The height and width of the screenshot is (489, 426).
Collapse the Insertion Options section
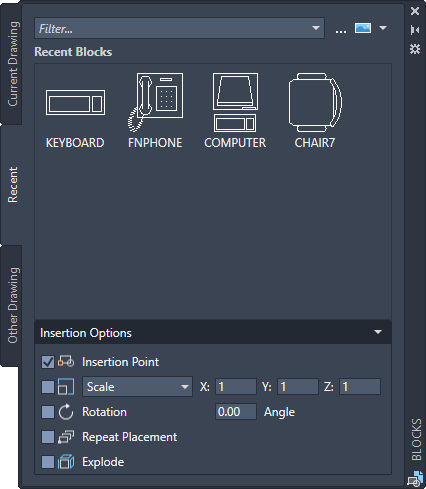378,332
